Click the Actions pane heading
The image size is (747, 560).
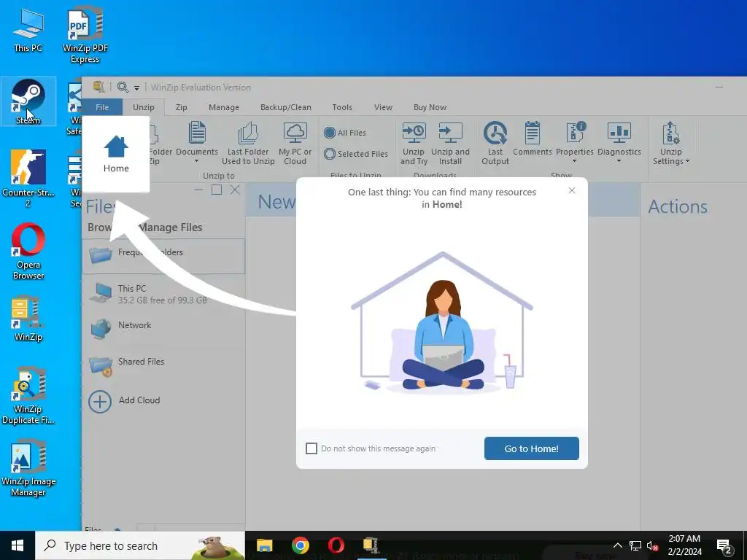click(x=678, y=206)
